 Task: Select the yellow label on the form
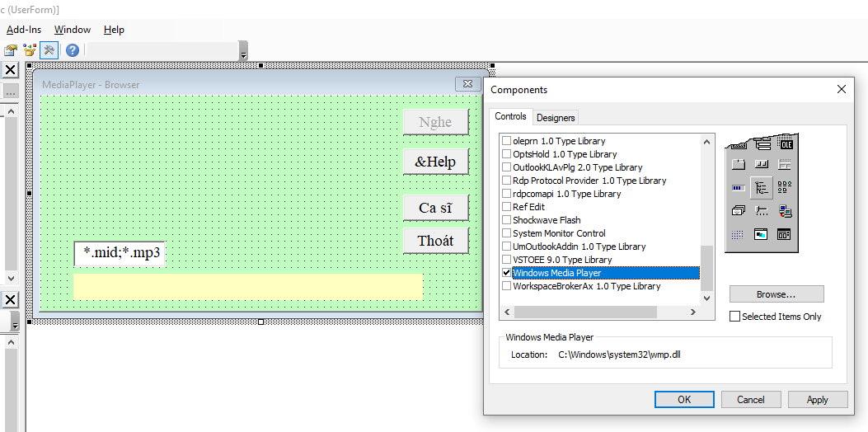click(x=248, y=286)
